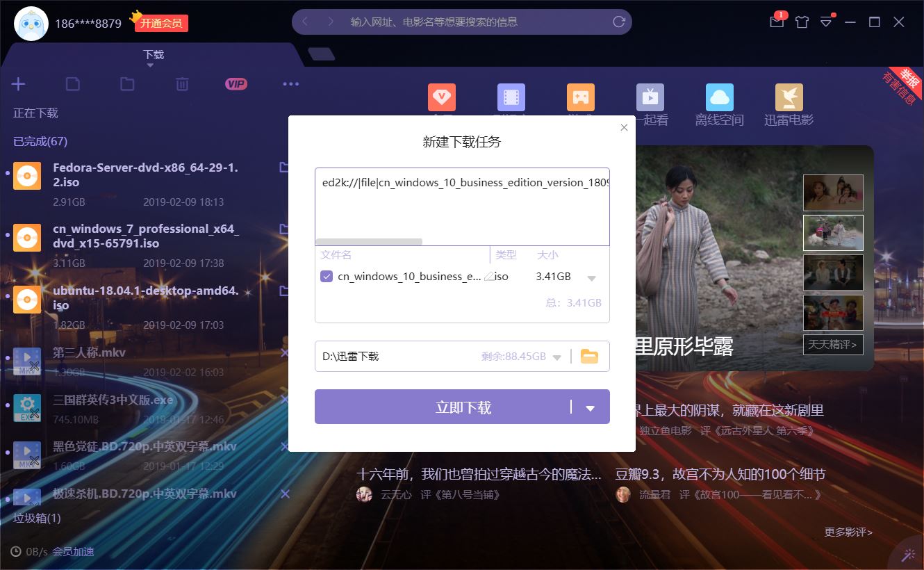Screen dimensions: 924x570
Task: Click the trash icon to delete tasks
Action: [181, 83]
